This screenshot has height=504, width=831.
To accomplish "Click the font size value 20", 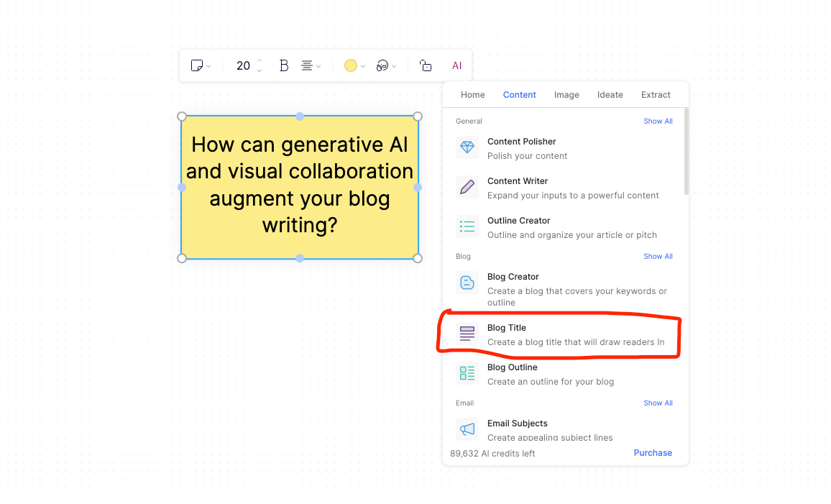I will pyautogui.click(x=243, y=65).
